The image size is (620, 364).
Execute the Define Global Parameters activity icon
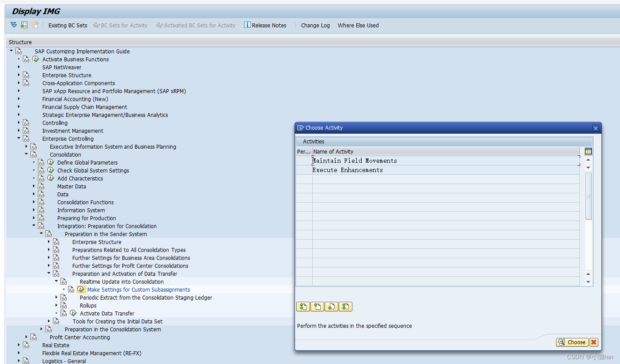pyautogui.click(x=50, y=162)
